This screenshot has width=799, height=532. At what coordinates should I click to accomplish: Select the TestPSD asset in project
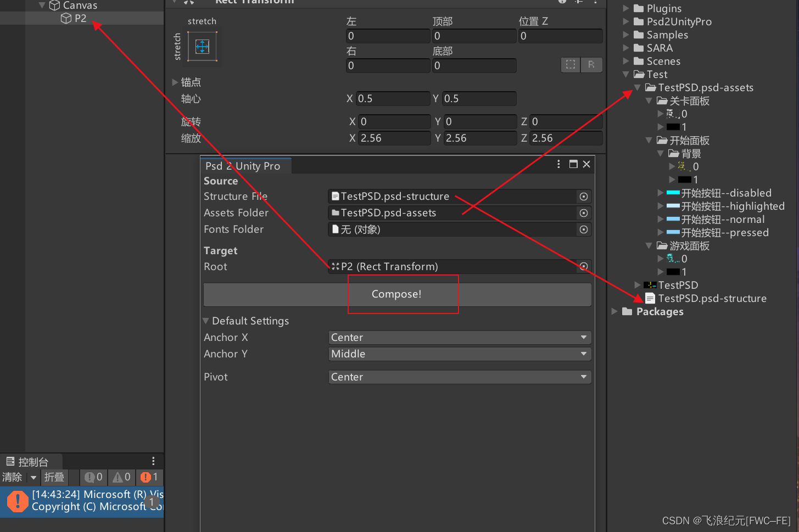(x=678, y=285)
